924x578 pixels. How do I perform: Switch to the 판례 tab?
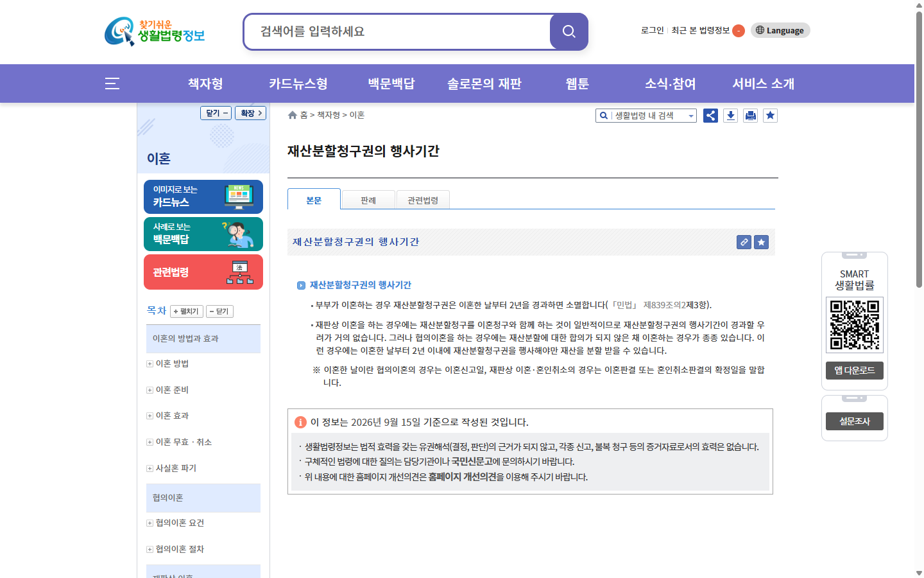pyautogui.click(x=368, y=200)
